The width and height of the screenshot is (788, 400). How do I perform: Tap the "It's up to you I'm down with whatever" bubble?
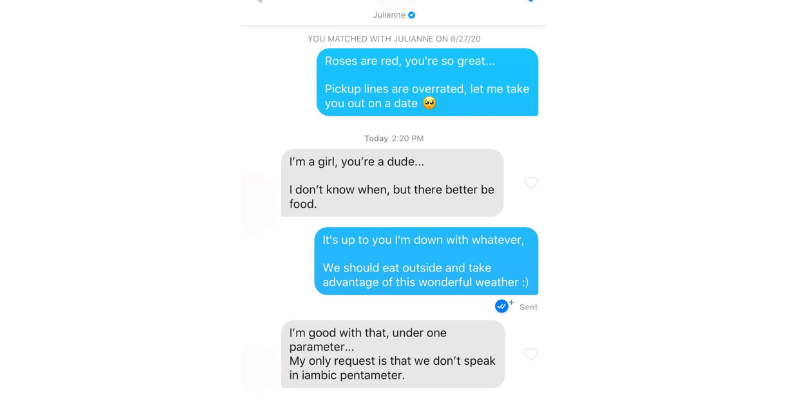tap(426, 261)
